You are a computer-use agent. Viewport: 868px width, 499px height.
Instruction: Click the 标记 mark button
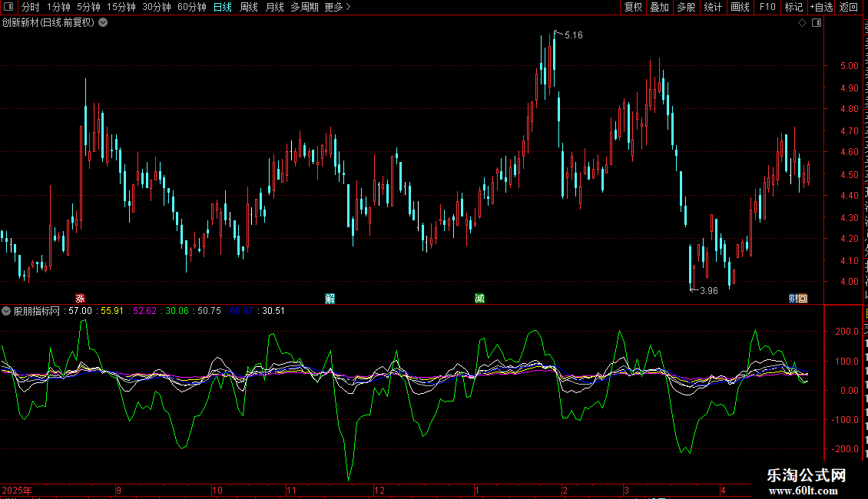point(793,7)
